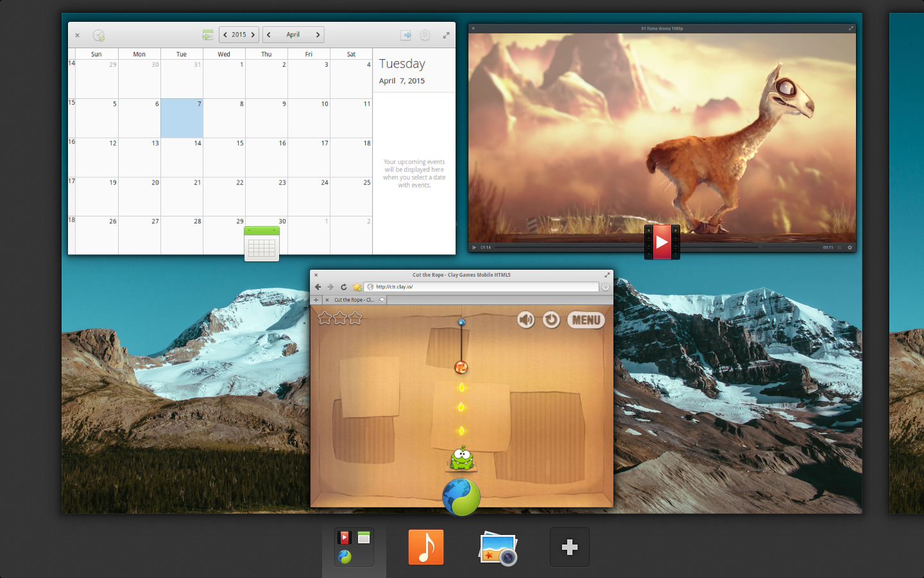This screenshot has height=578, width=924.
Task: Maximize the video player window
Action: 851,28
